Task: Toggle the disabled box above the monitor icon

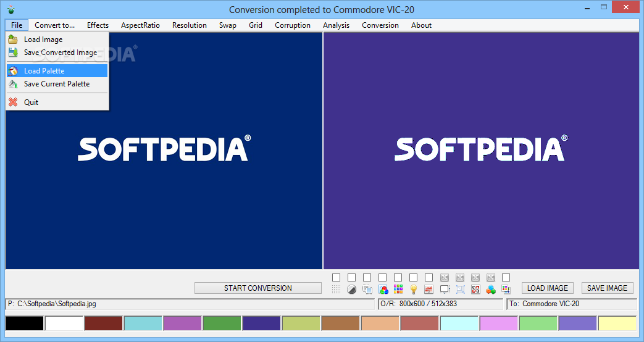Action: pos(445,278)
